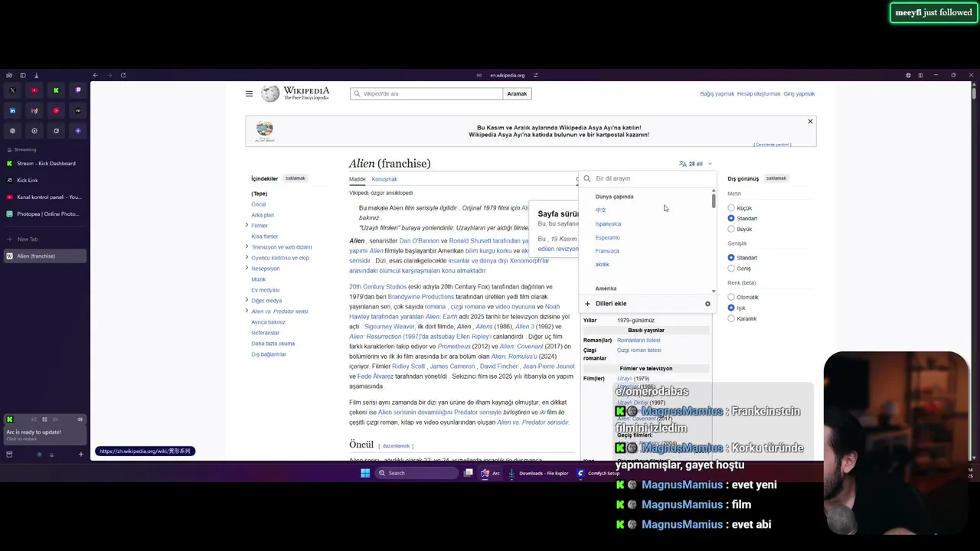This screenshot has width=980, height=551.
Task: Click the Giriş yapmak link
Action: 799,94
